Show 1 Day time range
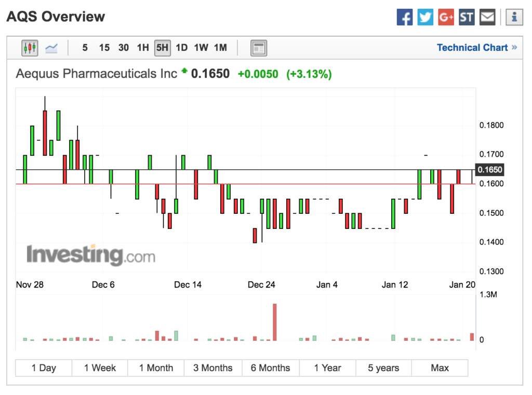 [44, 368]
